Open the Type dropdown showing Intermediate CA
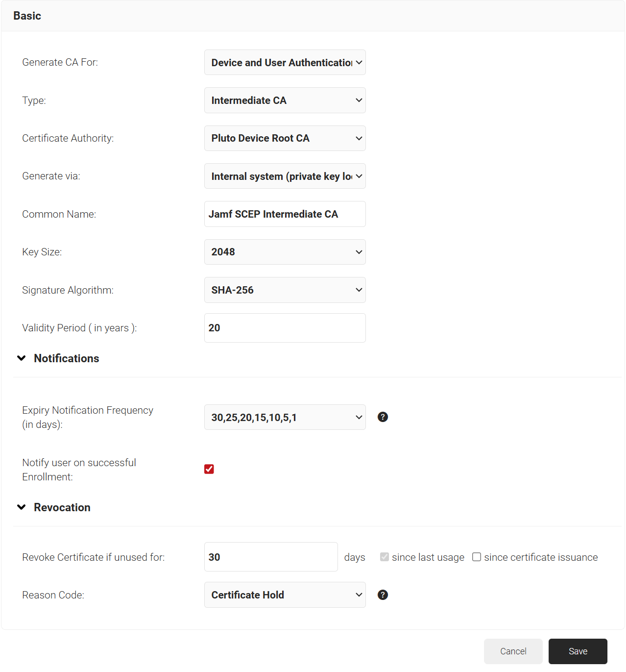This screenshot has width=626, height=672. point(285,100)
